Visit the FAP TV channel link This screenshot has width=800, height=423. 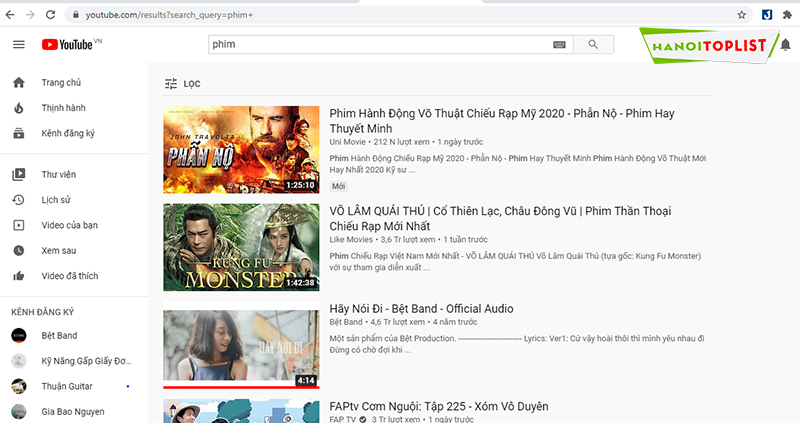(342, 419)
